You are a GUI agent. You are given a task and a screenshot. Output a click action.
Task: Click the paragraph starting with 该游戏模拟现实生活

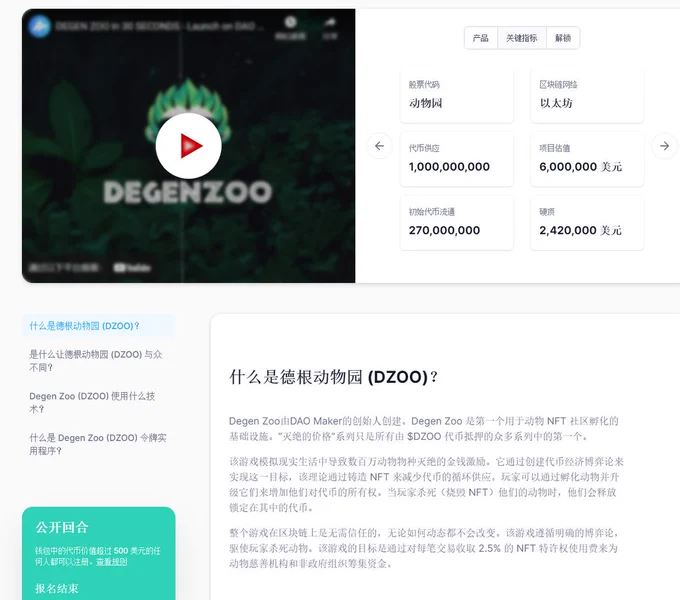[426, 484]
